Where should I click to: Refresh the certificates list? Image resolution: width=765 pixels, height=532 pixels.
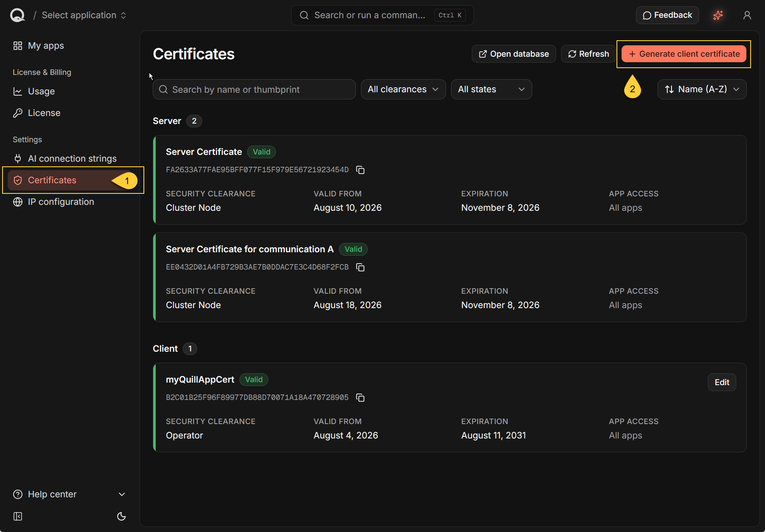coord(588,54)
